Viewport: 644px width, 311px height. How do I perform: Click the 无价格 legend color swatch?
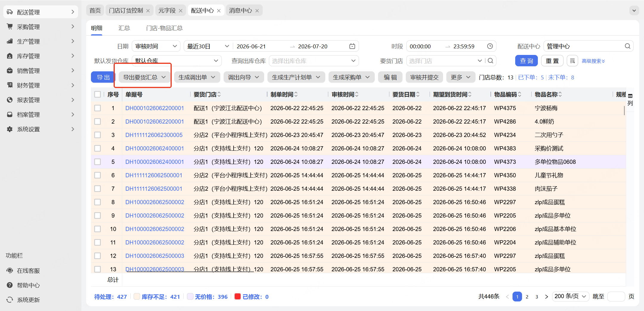(x=190, y=296)
